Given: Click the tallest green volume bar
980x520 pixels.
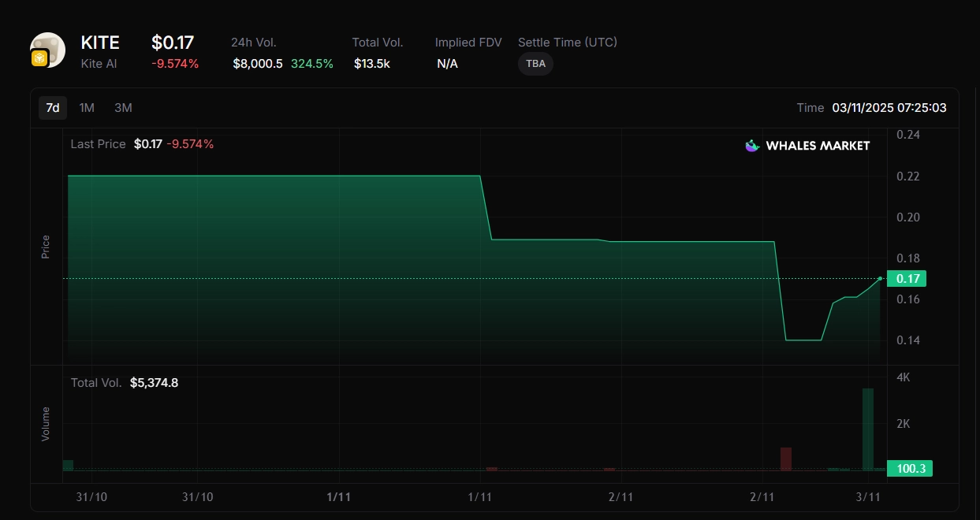Looking at the screenshot, I should tap(867, 429).
